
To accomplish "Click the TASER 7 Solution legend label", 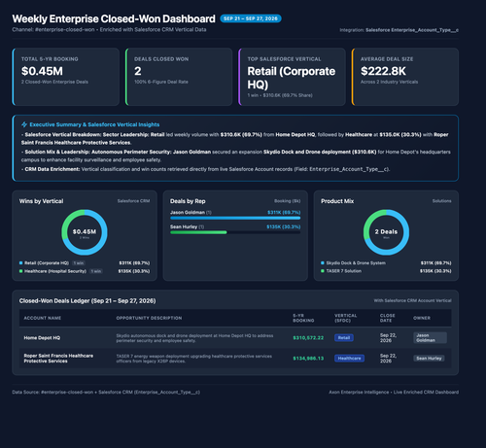I will pos(344,271).
